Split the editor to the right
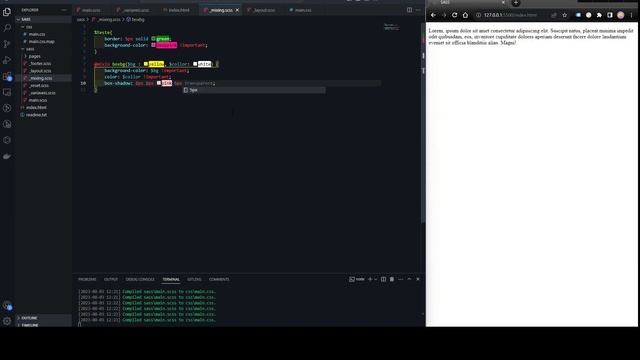 (x=409, y=10)
